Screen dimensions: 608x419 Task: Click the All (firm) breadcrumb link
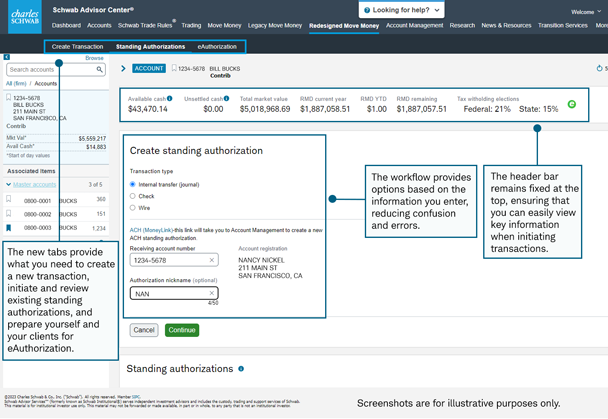pos(16,83)
